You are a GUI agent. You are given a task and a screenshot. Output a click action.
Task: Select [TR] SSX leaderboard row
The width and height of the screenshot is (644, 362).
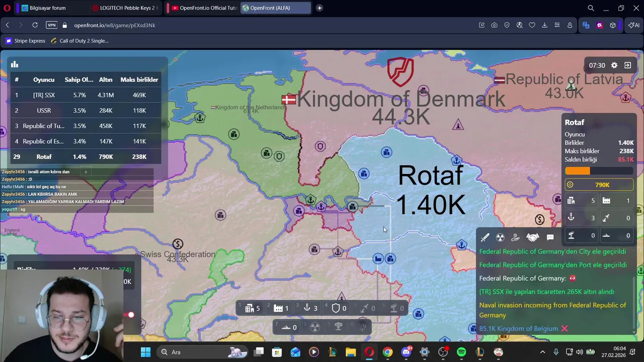(x=86, y=95)
